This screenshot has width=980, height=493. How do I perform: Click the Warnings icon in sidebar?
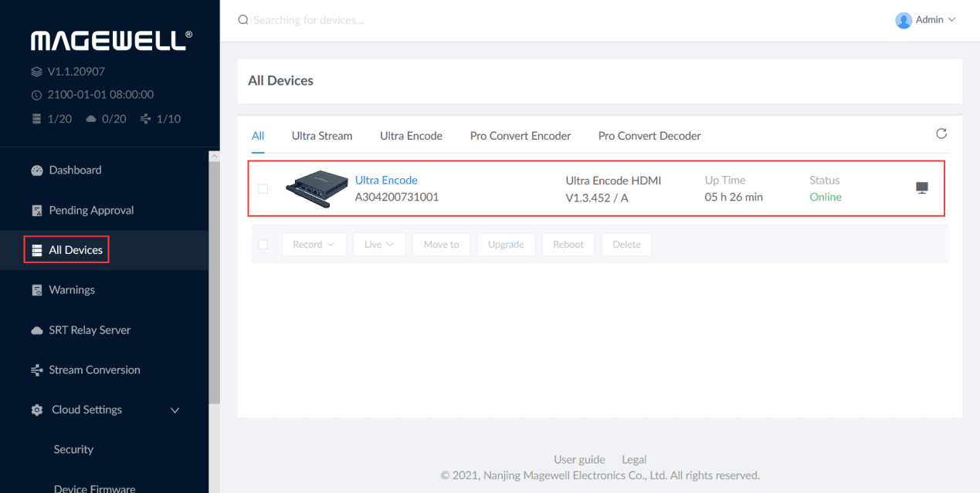[x=36, y=290]
